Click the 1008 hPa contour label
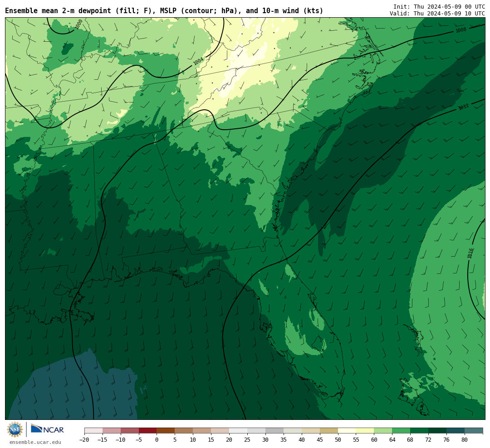This screenshot has width=490, height=448. (x=461, y=30)
